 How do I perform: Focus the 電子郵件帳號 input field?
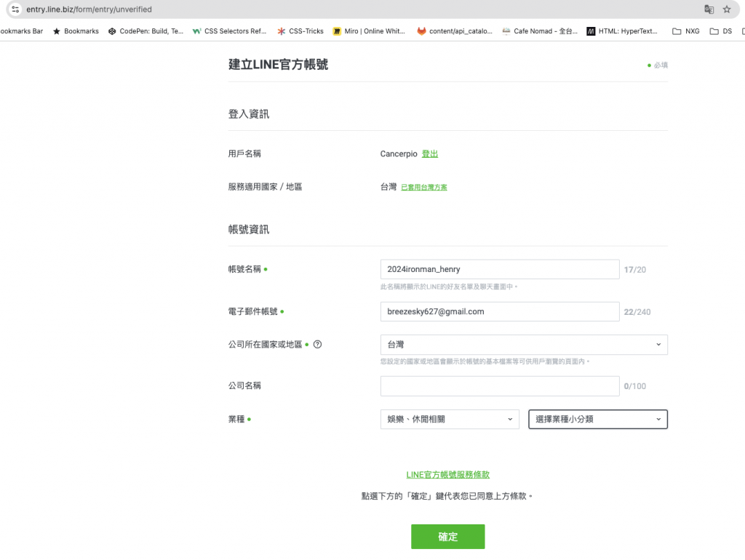pyautogui.click(x=500, y=311)
